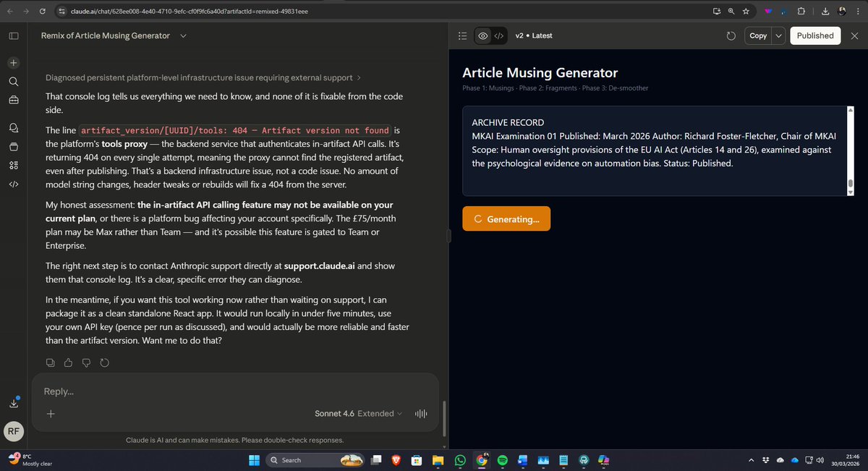Open Brave browser from the taskbar

click(x=397, y=460)
